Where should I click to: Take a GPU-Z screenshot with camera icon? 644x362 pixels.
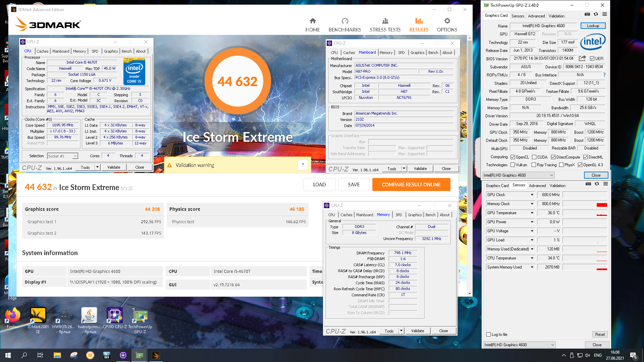587,14
